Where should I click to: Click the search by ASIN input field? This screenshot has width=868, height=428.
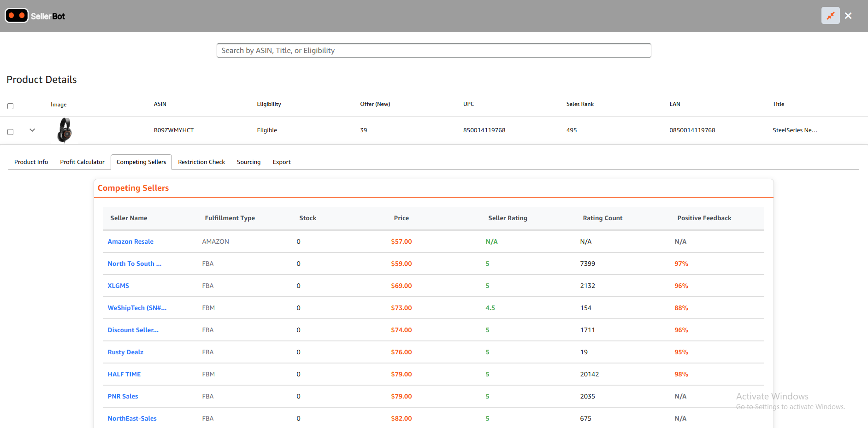point(434,51)
